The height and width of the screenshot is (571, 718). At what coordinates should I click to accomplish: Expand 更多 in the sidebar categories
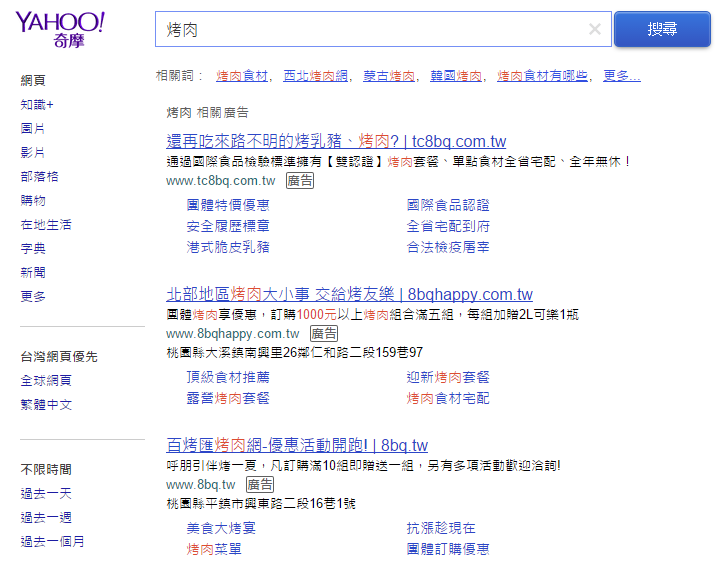coord(33,296)
